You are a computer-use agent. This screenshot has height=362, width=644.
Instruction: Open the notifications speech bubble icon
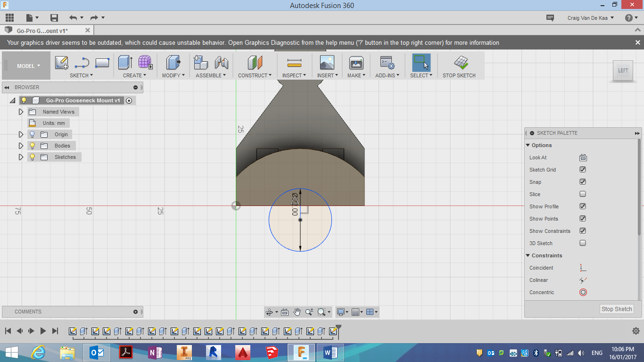pos(550,18)
